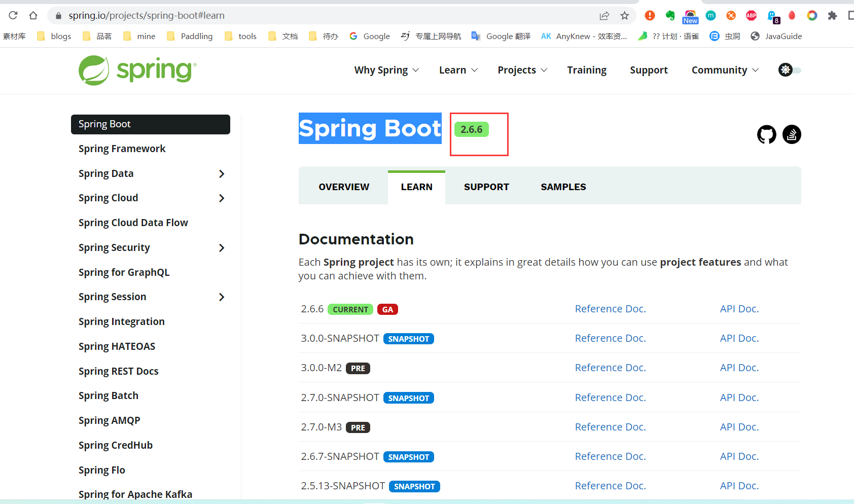Open the Evernote elephant extension

pos(670,16)
